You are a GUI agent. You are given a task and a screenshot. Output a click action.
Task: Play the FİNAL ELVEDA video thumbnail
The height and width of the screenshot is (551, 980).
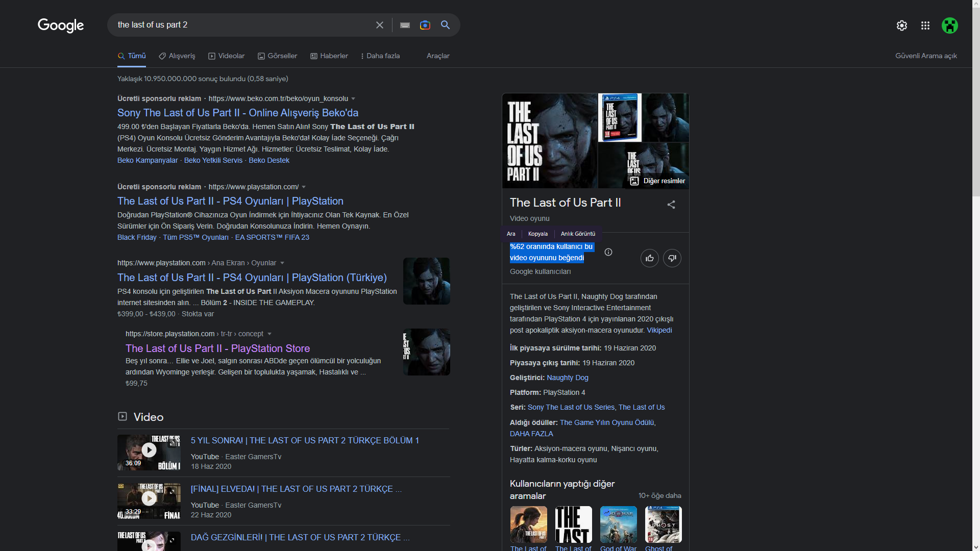point(149,501)
